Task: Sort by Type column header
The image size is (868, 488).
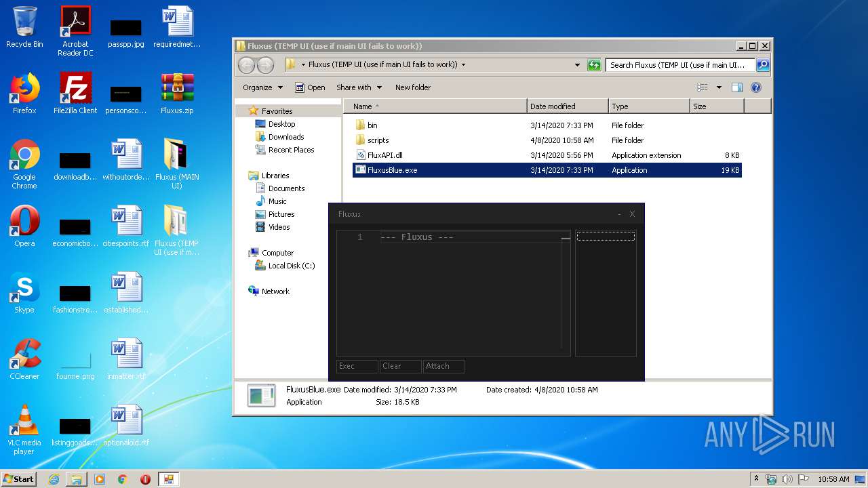Action: click(x=649, y=106)
